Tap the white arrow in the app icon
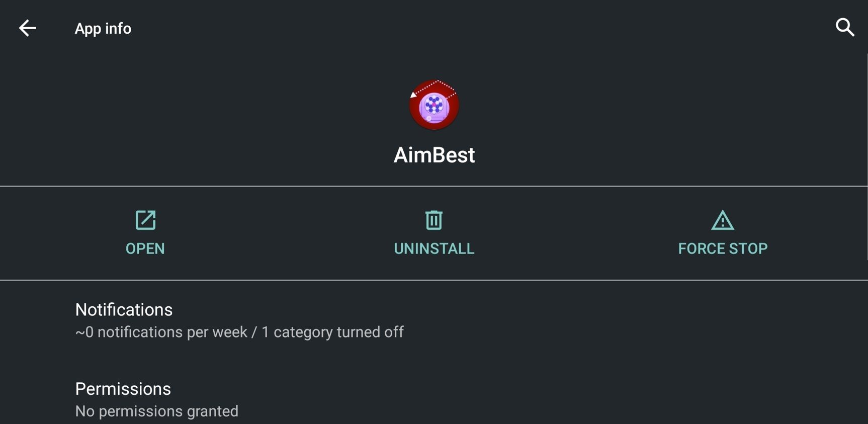868x424 pixels. 413,94
